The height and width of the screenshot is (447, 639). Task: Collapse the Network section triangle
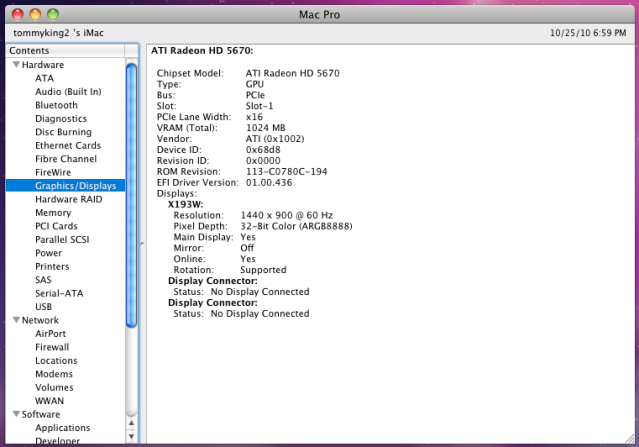(16, 320)
